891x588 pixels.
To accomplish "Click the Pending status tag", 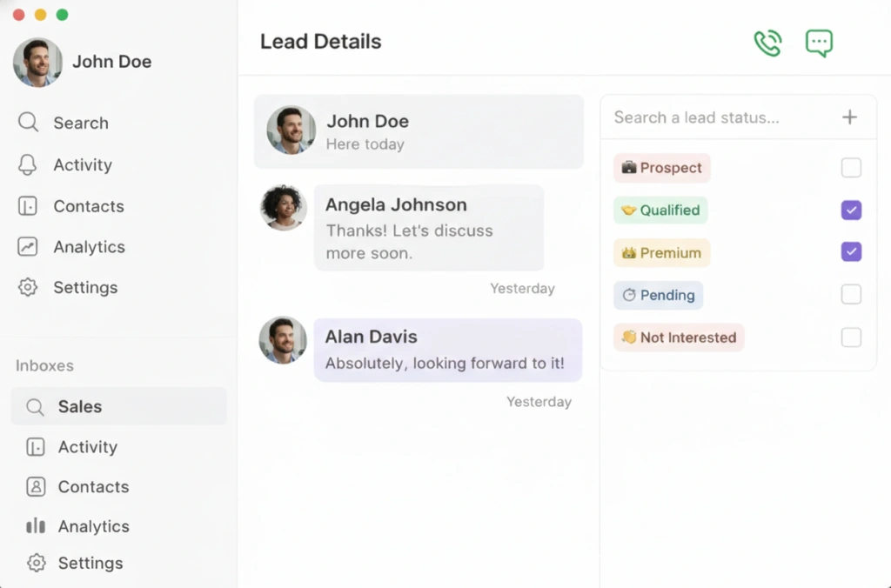I will pos(658,295).
